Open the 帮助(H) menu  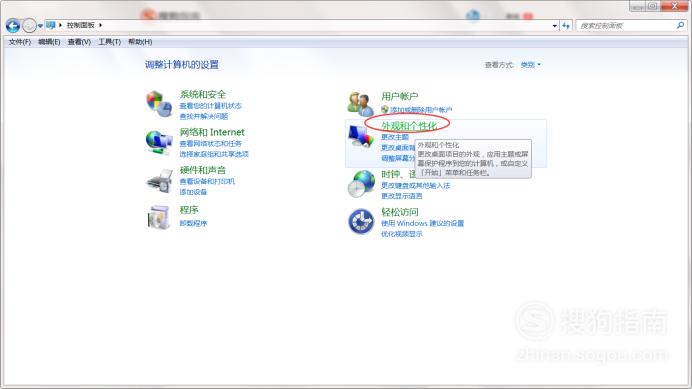[x=140, y=42]
